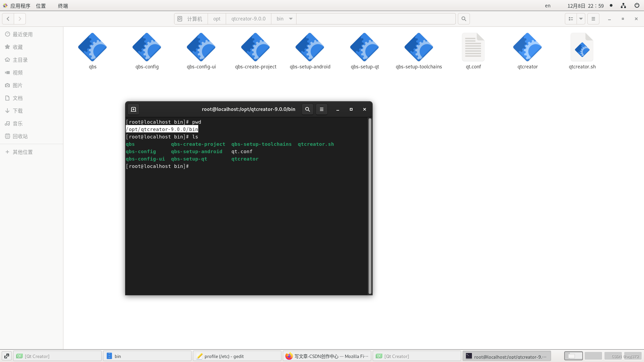Expand the bin path dropdown arrow

[x=291, y=19]
